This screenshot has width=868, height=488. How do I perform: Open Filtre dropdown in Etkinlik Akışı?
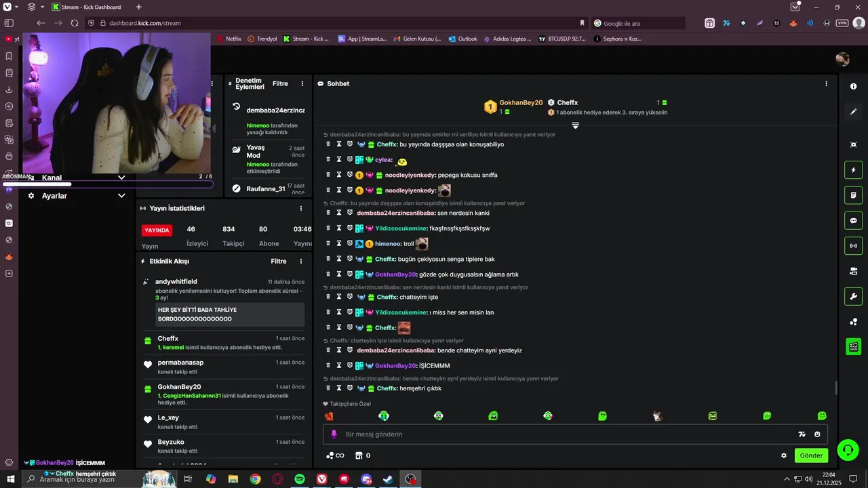(x=279, y=262)
